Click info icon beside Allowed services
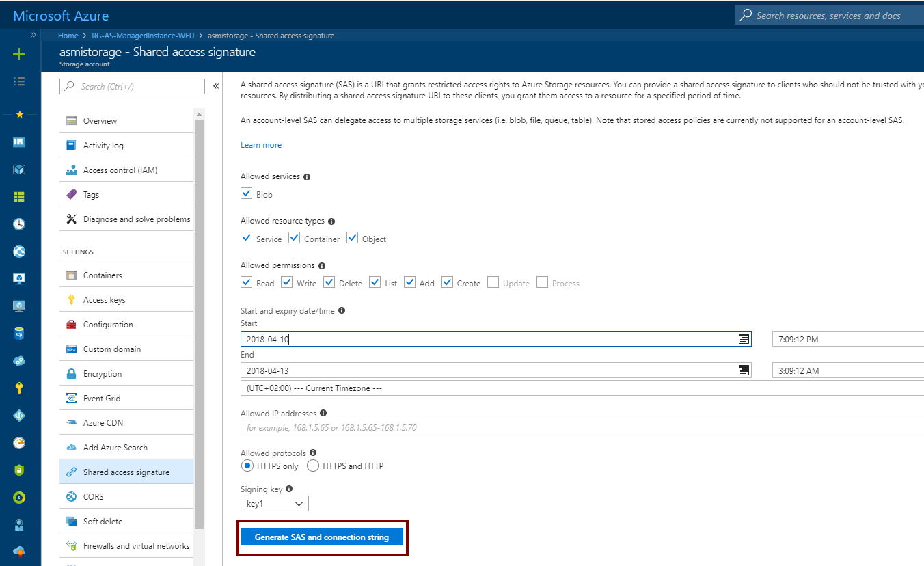 pos(306,177)
